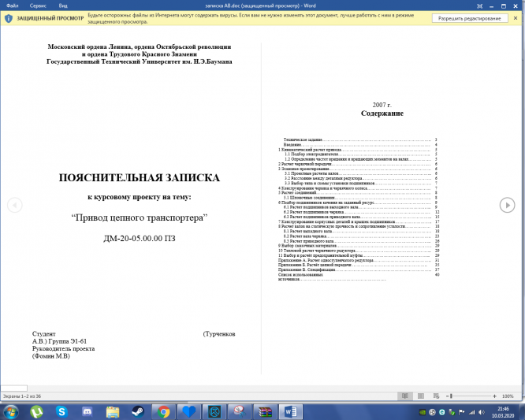
Task: Open the Snipping Tool in the taskbar
Action: (x=240, y=411)
